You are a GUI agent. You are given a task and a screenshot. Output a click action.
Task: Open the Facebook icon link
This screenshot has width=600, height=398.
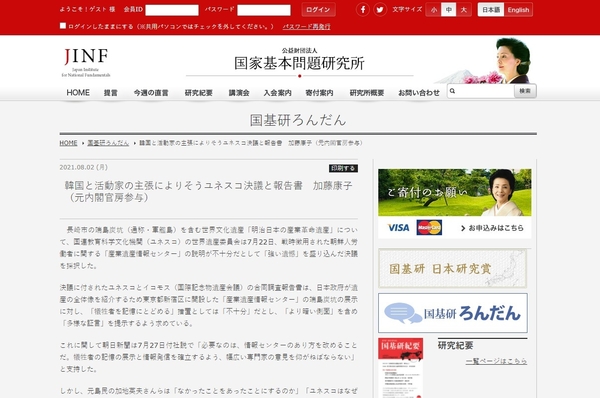coord(362,10)
